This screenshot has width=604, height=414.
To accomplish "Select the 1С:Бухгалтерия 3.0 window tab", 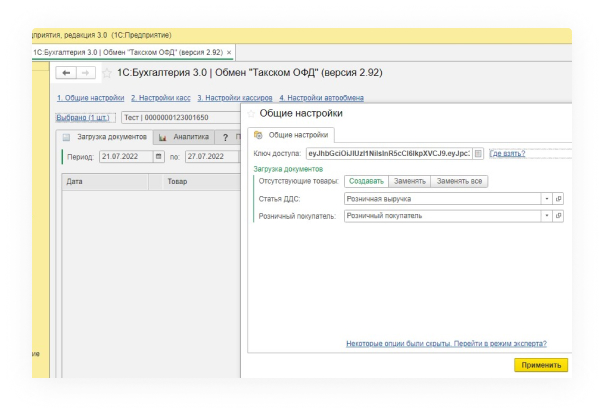I will 133,52.
